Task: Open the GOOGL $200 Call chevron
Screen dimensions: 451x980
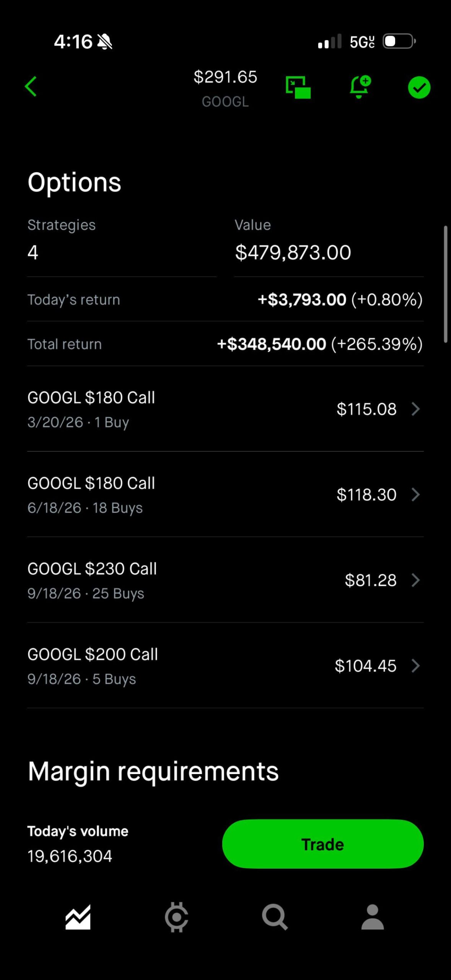Action: click(416, 666)
